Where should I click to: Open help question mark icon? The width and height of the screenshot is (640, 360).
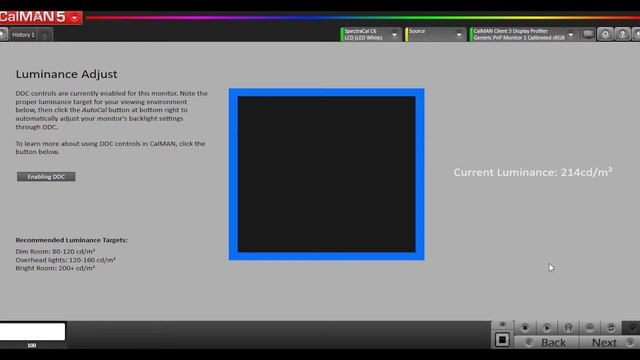[x=622, y=34]
